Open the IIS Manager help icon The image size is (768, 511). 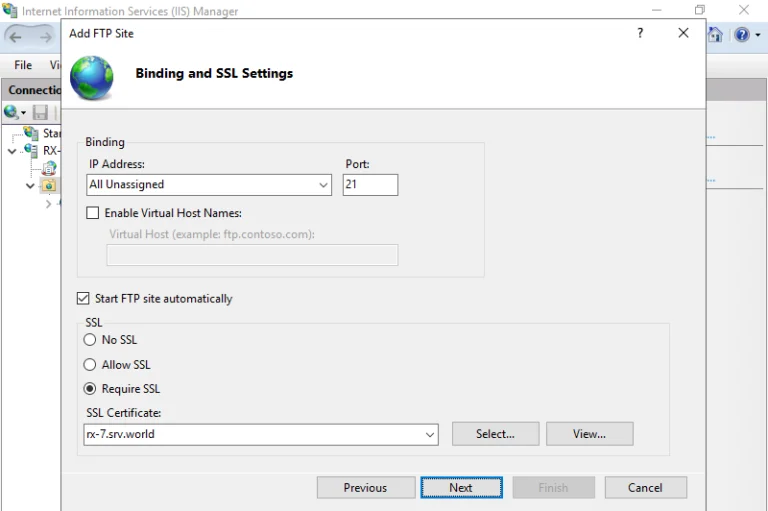742,34
